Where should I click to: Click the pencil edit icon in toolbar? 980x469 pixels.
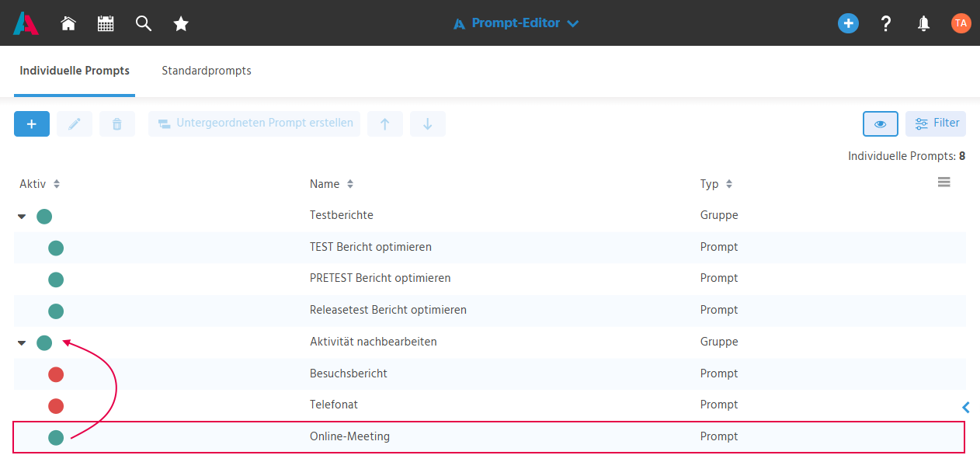[x=75, y=123]
